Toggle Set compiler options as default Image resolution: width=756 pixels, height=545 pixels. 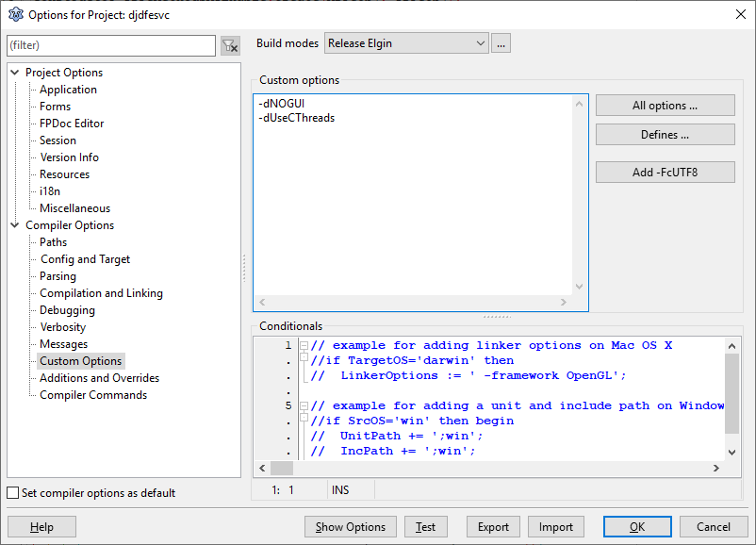[x=13, y=492]
